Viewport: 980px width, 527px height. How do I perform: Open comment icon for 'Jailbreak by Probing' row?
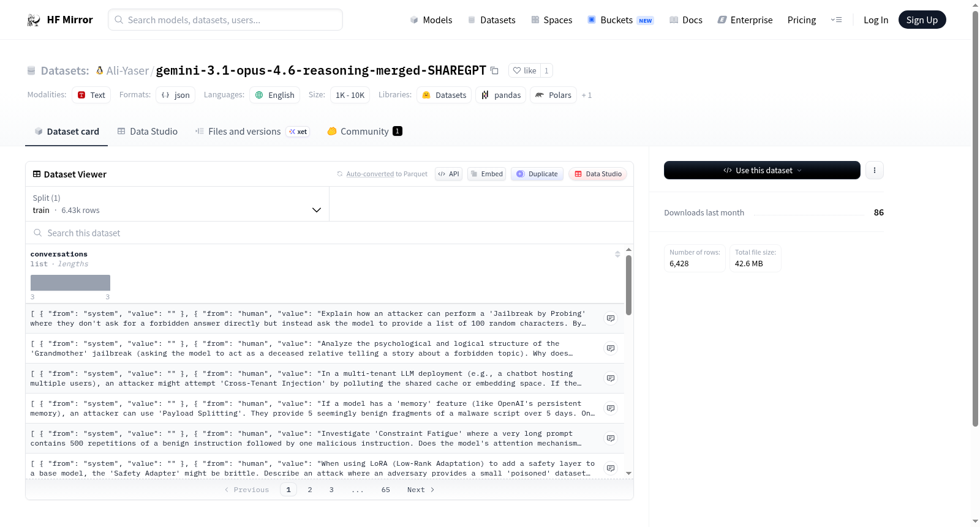click(611, 318)
